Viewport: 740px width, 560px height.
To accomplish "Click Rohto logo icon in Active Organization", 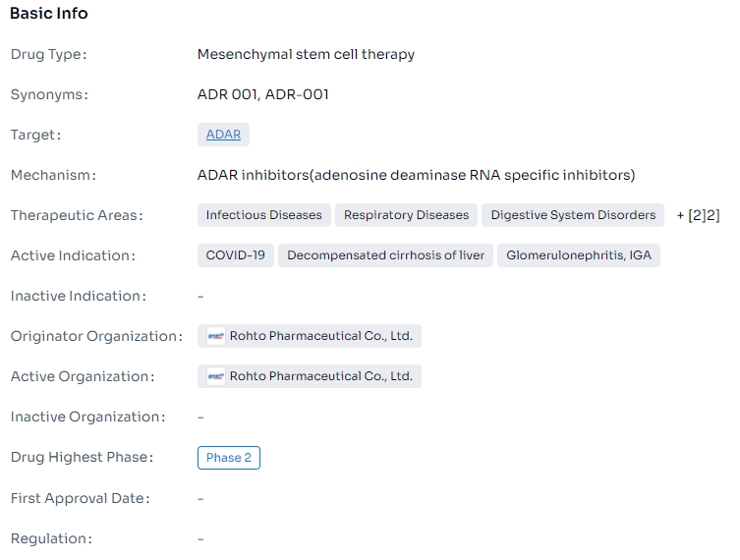I will (215, 376).
